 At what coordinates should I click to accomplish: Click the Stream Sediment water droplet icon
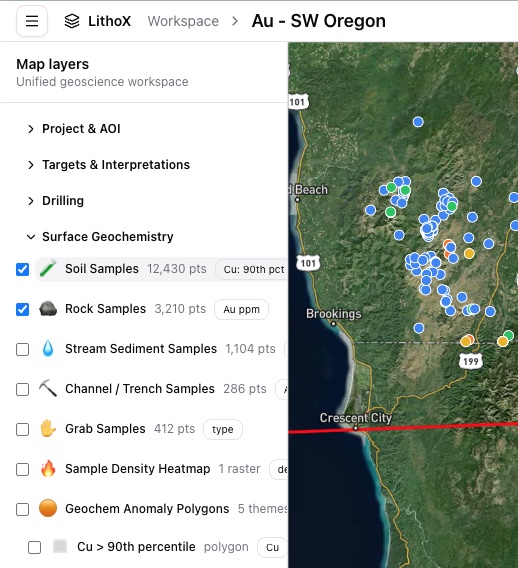click(48, 349)
